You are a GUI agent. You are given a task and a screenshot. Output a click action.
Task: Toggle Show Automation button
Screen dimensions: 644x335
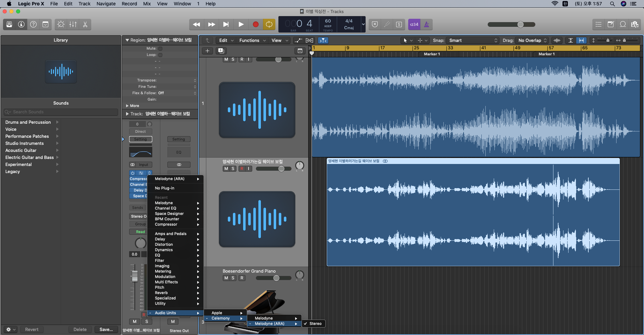[x=298, y=41]
